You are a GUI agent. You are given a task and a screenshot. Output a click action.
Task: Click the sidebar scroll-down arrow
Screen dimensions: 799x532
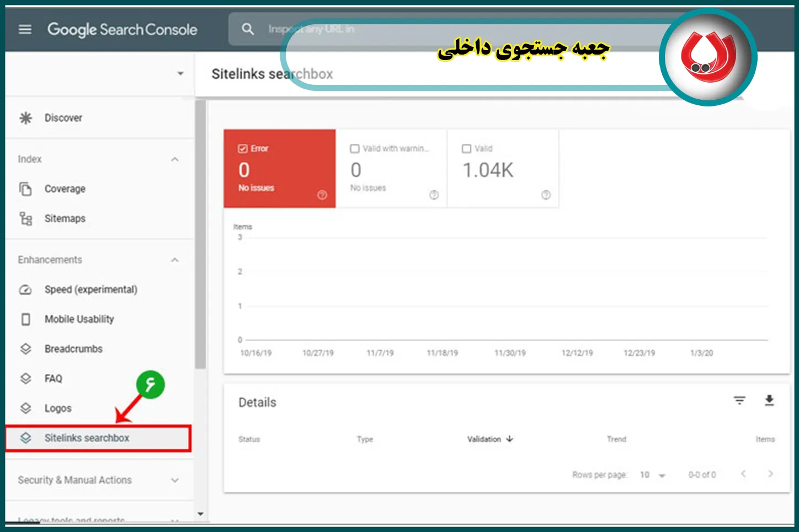pyautogui.click(x=200, y=514)
